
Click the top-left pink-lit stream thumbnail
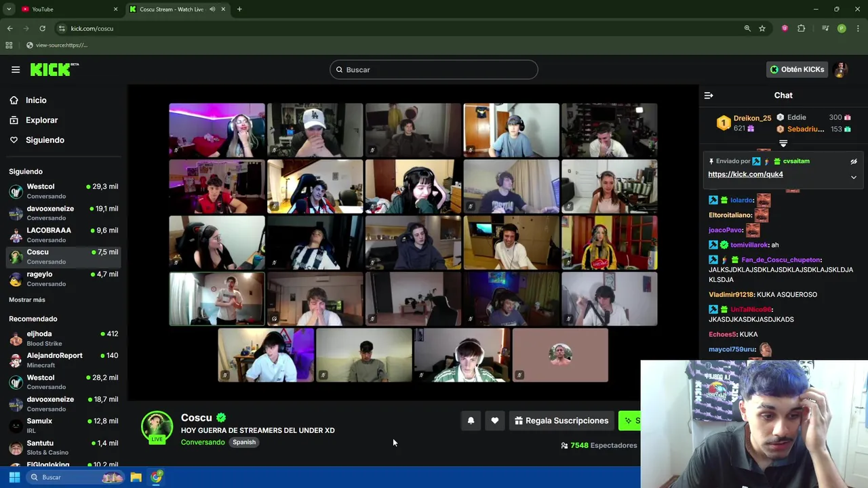[x=217, y=130]
